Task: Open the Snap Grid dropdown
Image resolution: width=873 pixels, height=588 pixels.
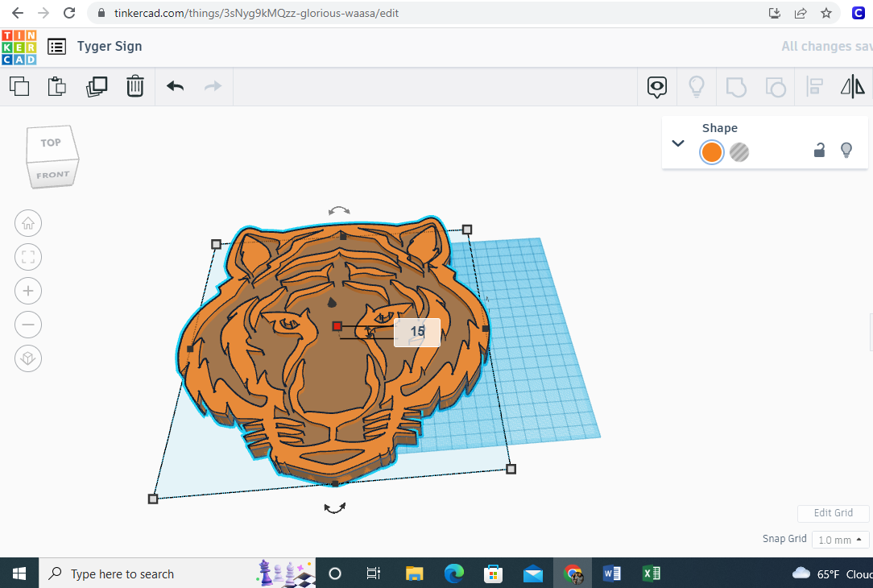Action: pyautogui.click(x=840, y=540)
